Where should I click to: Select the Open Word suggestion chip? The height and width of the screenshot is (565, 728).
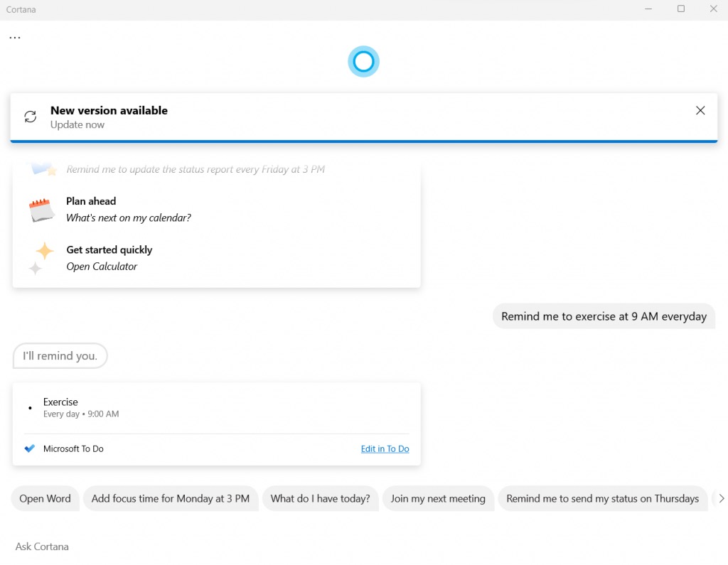click(x=45, y=499)
